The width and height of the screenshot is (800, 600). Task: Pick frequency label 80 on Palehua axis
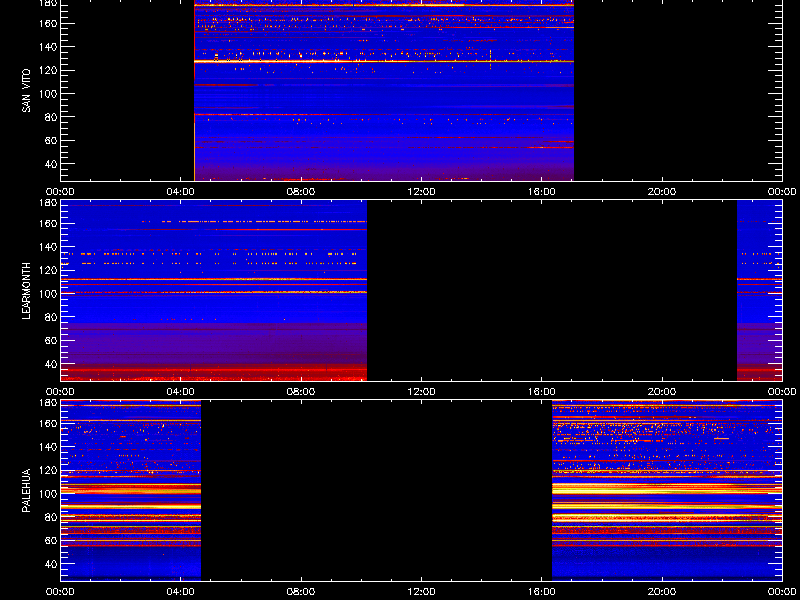pos(50,517)
